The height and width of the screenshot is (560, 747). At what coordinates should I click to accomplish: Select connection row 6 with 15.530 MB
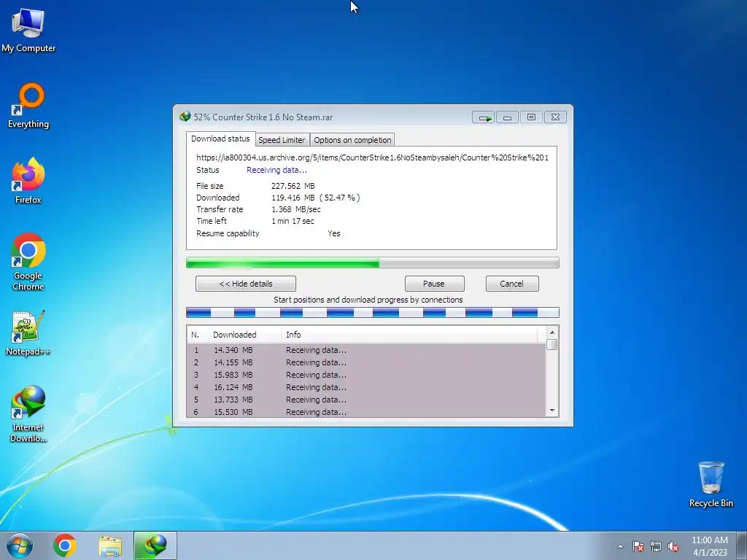pos(366,412)
